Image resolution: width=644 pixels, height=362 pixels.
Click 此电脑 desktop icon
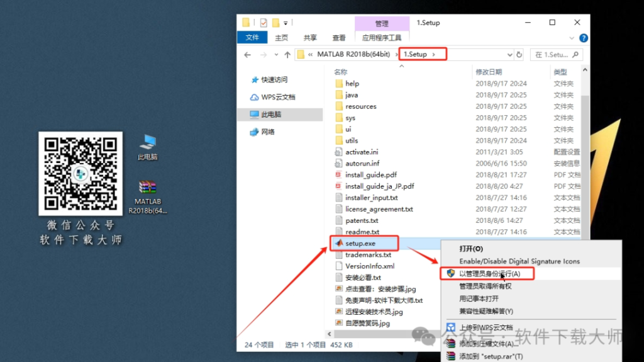[x=147, y=147]
